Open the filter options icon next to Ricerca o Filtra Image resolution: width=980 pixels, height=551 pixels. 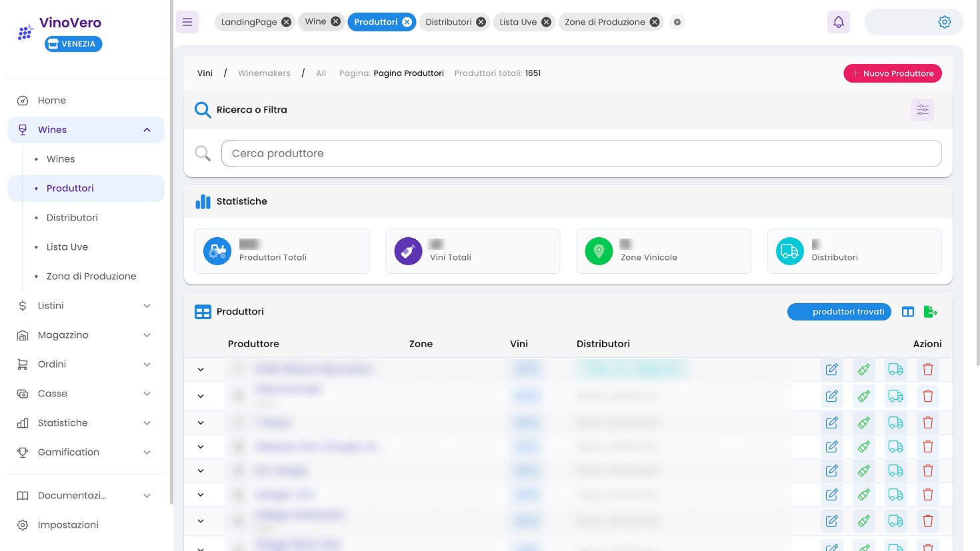[x=923, y=109]
